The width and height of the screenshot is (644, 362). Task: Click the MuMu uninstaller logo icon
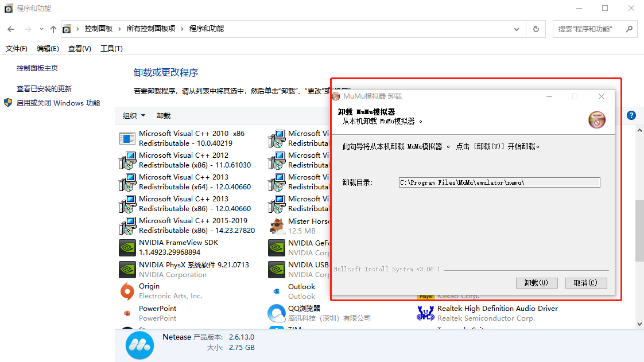point(597,120)
